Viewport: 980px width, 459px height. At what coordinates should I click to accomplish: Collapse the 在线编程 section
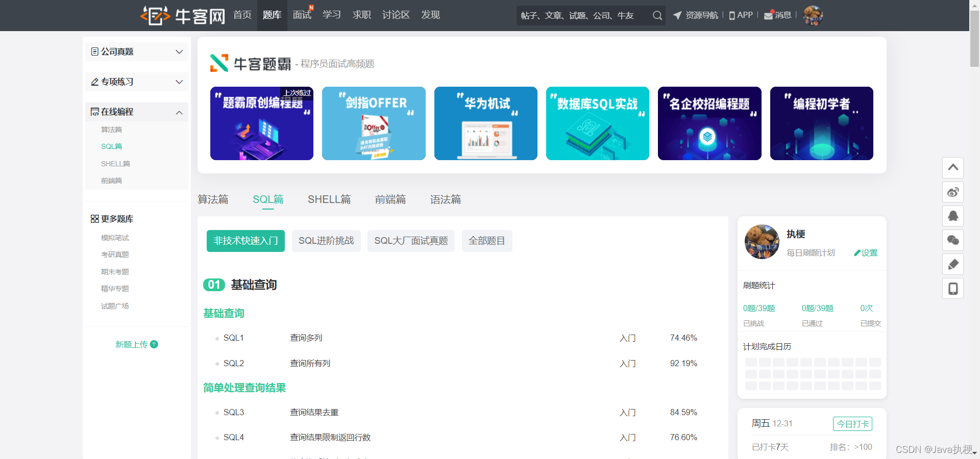[137, 112]
